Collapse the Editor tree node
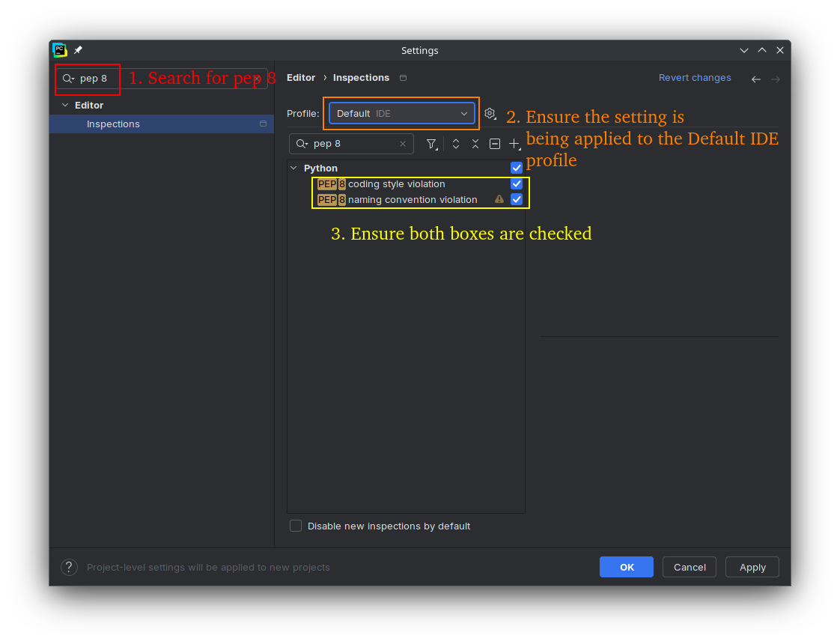 point(65,106)
